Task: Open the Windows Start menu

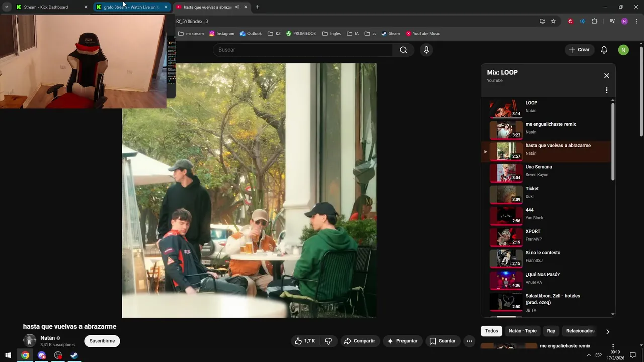Action: 8,355
